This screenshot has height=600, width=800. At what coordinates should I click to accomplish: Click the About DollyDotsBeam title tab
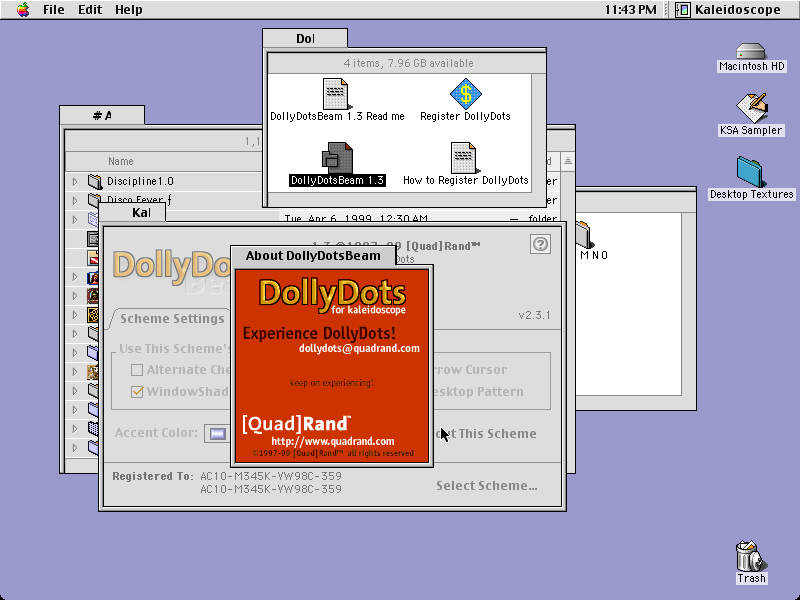(313, 256)
